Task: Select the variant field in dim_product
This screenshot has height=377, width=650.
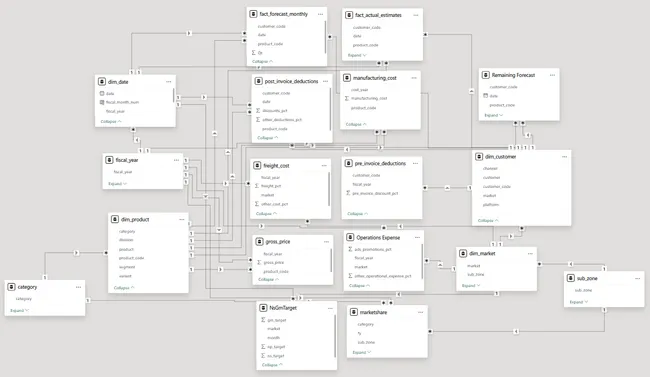Action: pos(125,276)
